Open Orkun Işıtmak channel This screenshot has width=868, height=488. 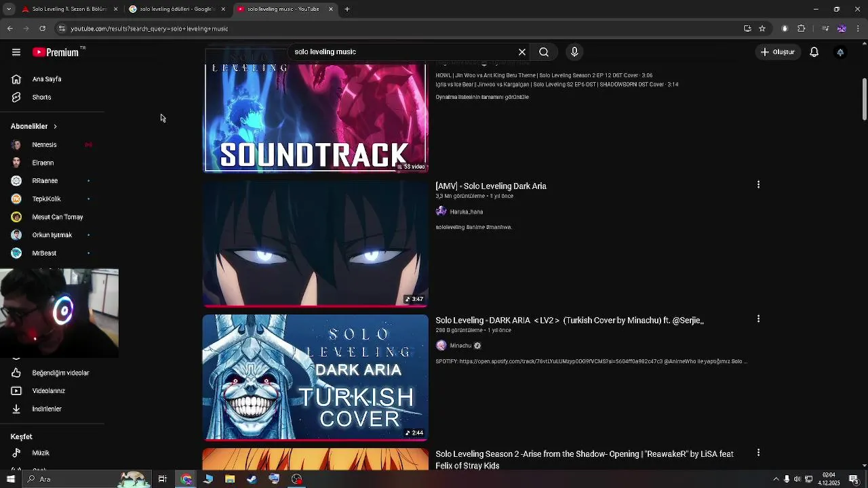point(52,235)
